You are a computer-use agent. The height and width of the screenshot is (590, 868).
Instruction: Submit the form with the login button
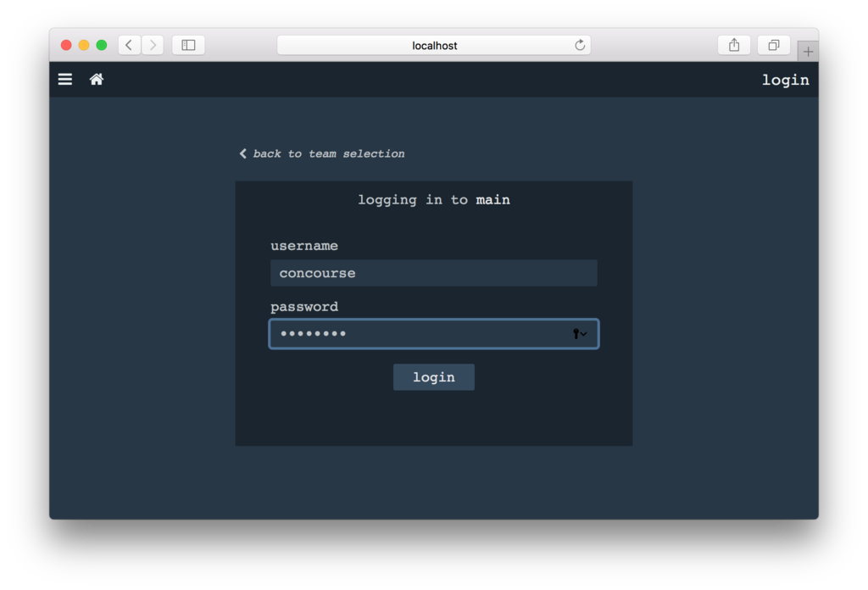click(x=433, y=377)
